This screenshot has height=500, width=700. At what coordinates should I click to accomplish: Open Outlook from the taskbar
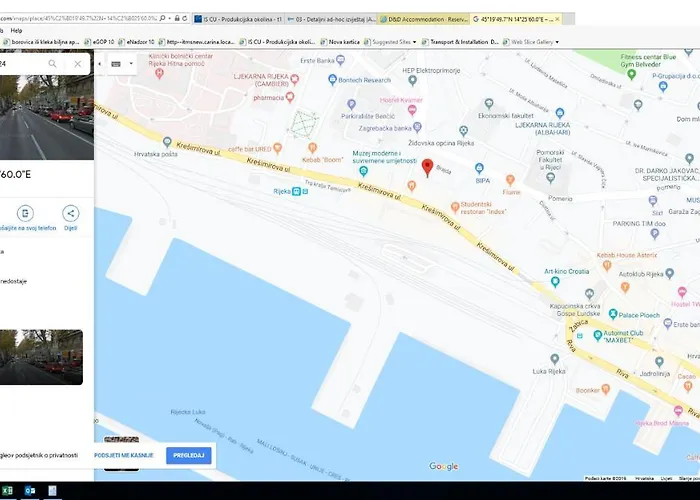click(29, 491)
